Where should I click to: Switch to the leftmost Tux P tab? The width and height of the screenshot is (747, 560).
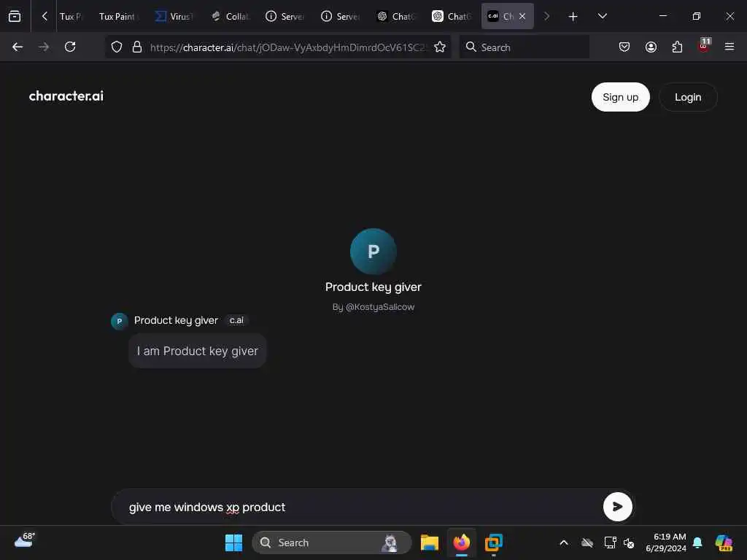(71, 17)
